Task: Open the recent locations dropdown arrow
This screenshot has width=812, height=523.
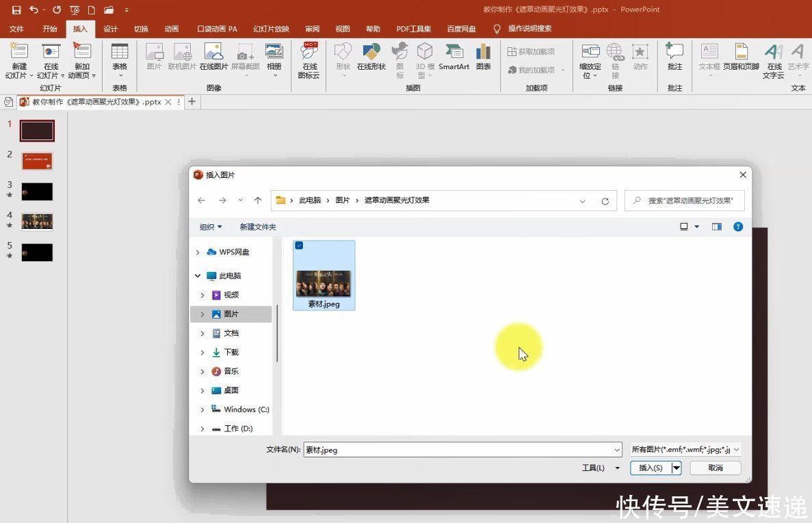Action: (240, 200)
